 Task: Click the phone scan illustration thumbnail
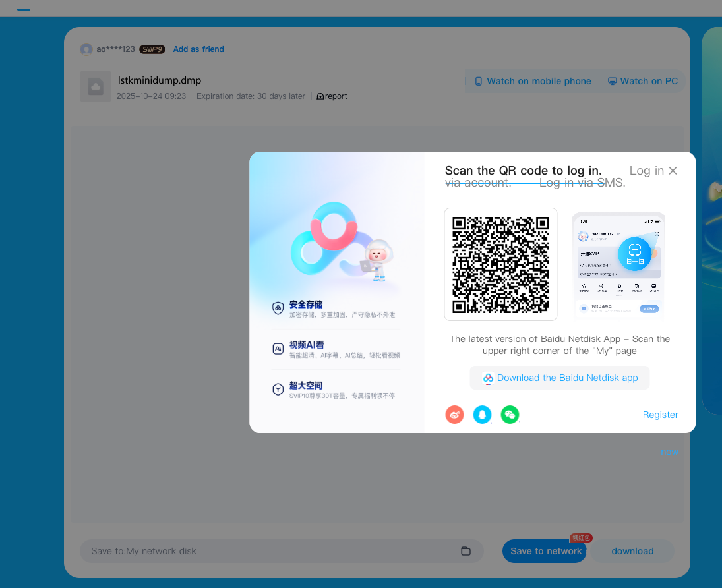pyautogui.click(x=618, y=264)
